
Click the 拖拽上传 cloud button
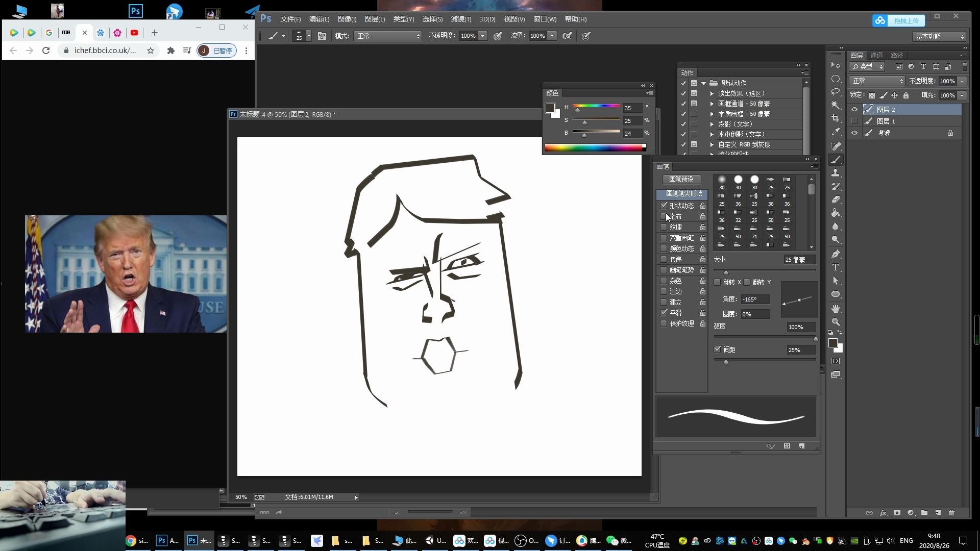898,20
